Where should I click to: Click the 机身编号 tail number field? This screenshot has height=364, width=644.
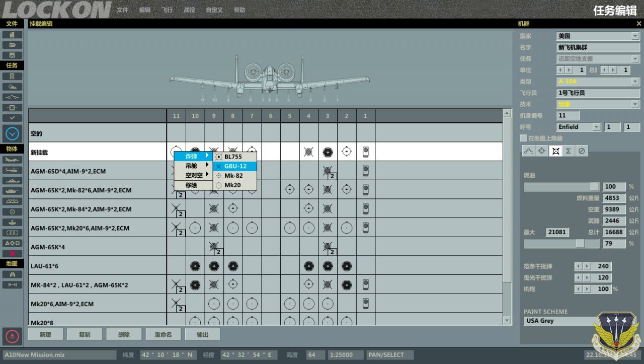pyautogui.click(x=569, y=115)
